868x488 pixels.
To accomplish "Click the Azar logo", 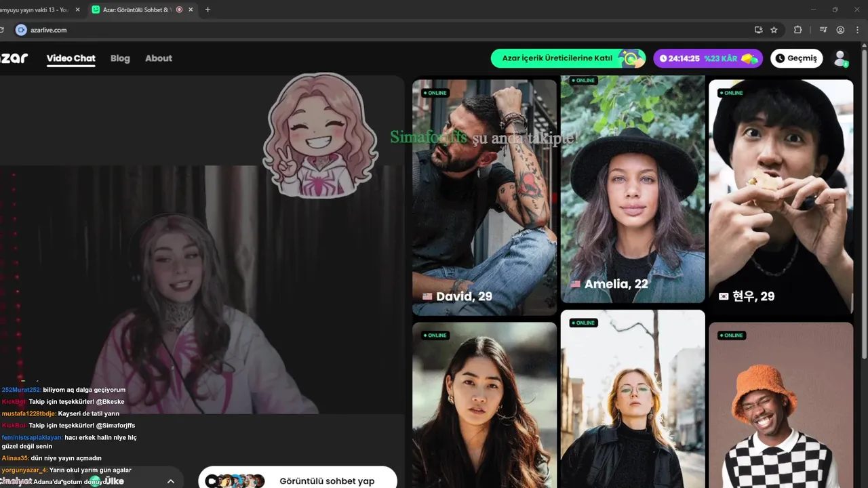I will 14,58.
